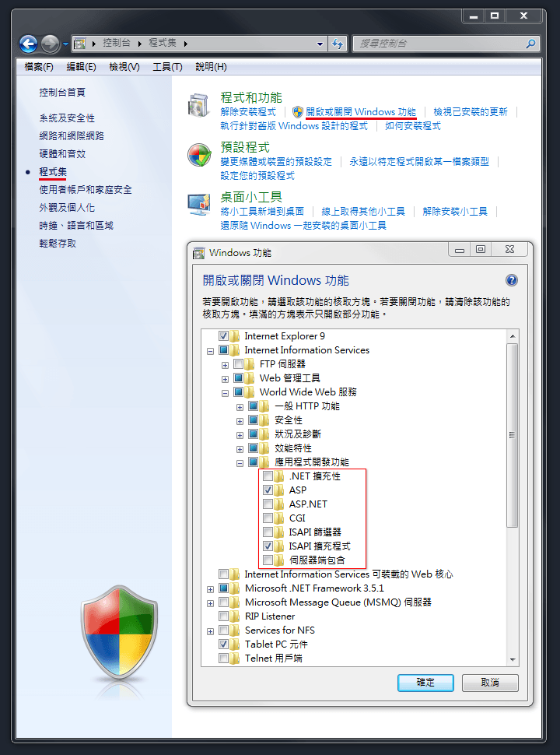This screenshot has width=560, height=755.
Task: Open the 說明(H) menu
Action: click(211, 67)
